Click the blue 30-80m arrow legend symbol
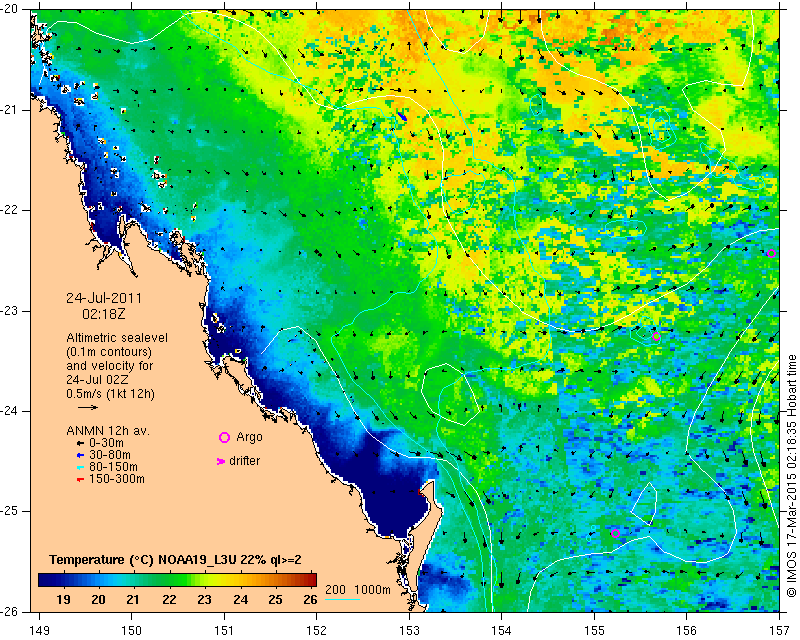 click(80, 455)
